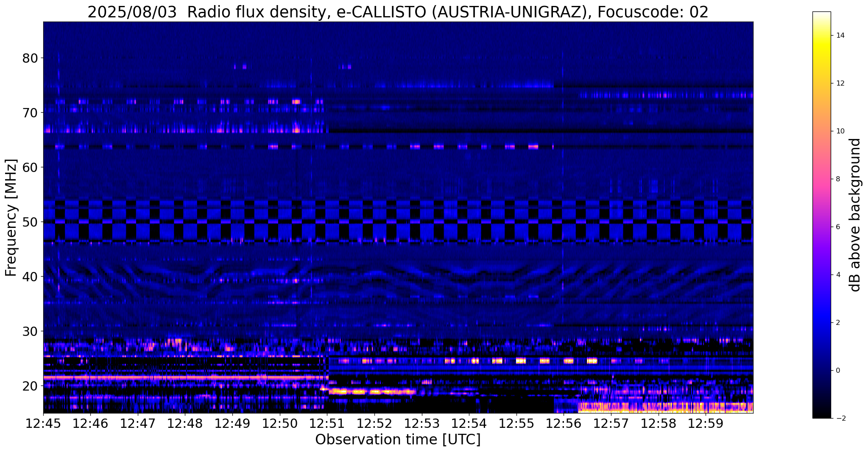Viewport: 868px width, 452px height.
Task: Click the plot title text
Action: click(x=398, y=12)
